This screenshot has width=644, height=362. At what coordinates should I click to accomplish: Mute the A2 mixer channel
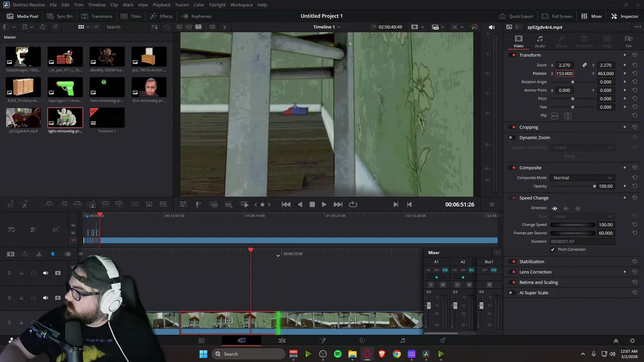(x=469, y=285)
